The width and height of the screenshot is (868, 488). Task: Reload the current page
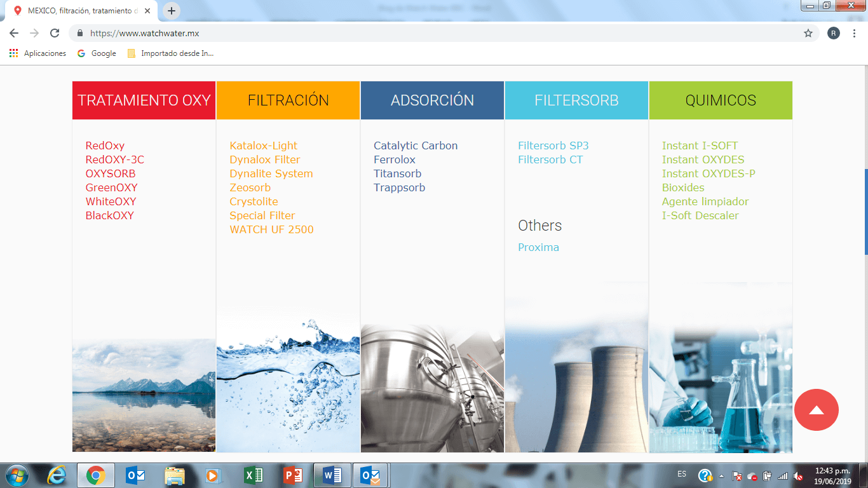click(55, 33)
